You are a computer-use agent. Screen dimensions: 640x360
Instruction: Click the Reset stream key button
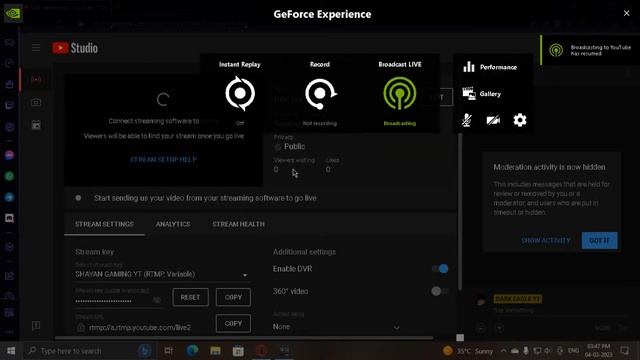coord(191,297)
